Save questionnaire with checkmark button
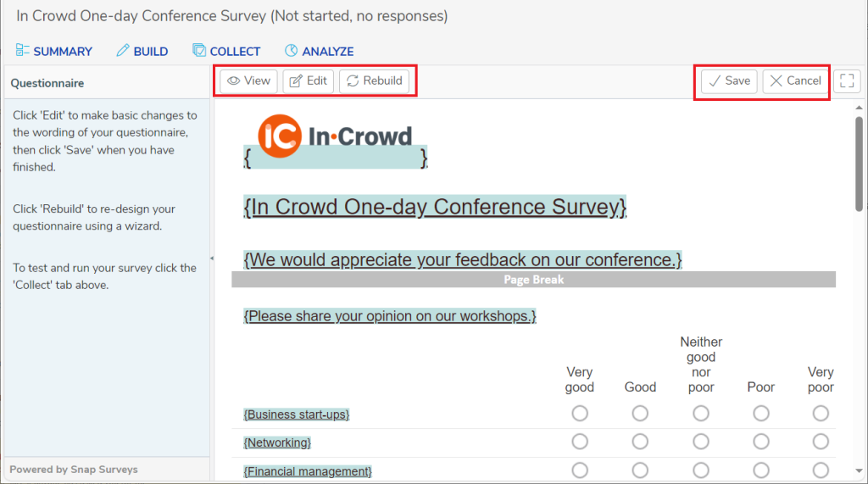 click(729, 81)
